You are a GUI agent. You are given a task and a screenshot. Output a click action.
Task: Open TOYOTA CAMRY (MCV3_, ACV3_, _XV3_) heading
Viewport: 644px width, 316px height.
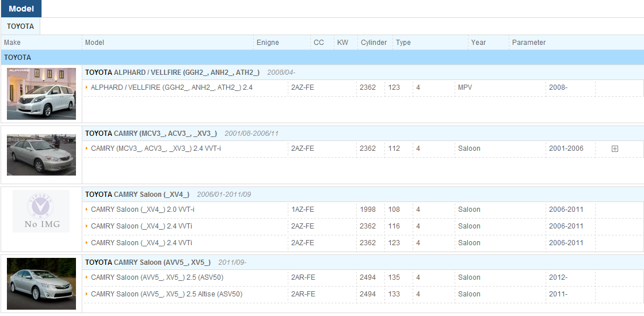click(x=151, y=134)
